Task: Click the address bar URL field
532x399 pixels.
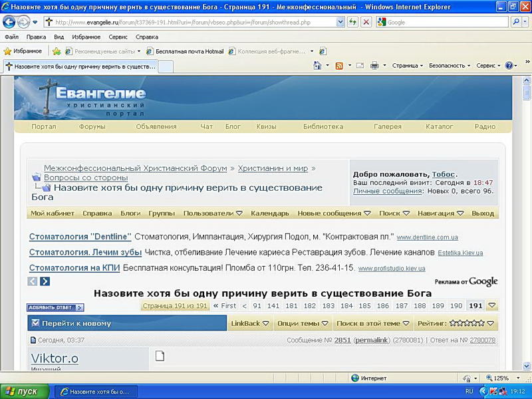Action: [x=193, y=22]
